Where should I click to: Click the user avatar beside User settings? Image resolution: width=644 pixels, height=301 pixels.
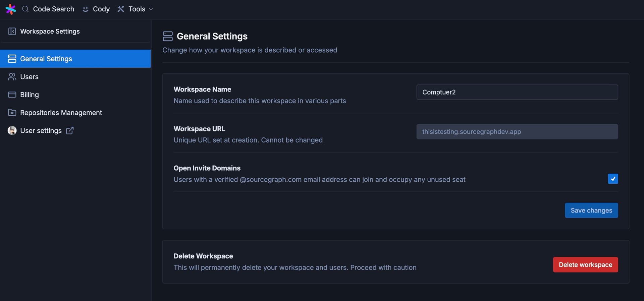pyautogui.click(x=12, y=131)
